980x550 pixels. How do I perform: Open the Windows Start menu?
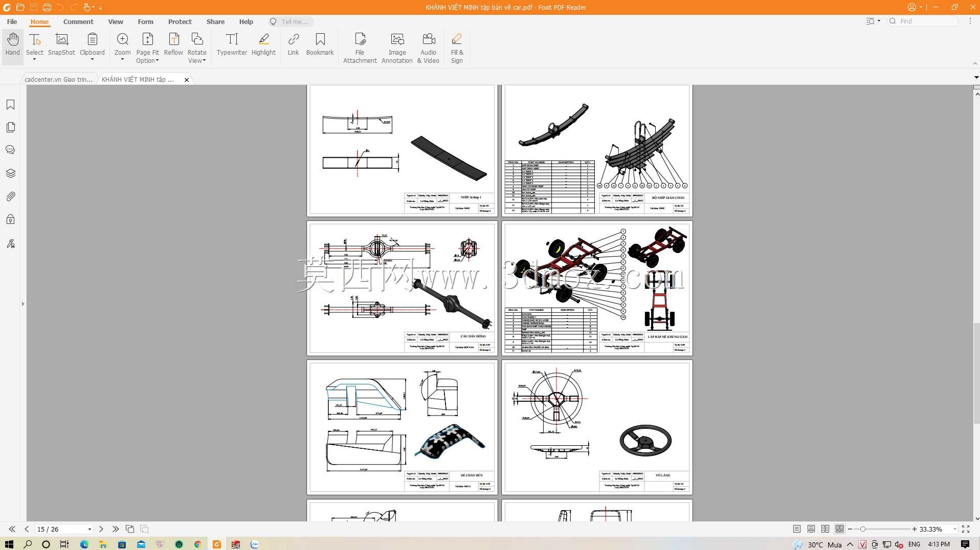pyautogui.click(x=9, y=544)
